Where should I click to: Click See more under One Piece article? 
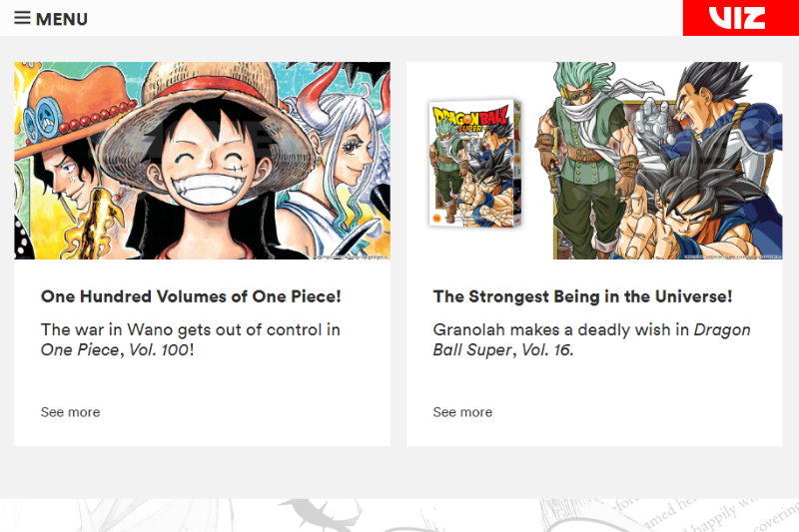(70, 412)
